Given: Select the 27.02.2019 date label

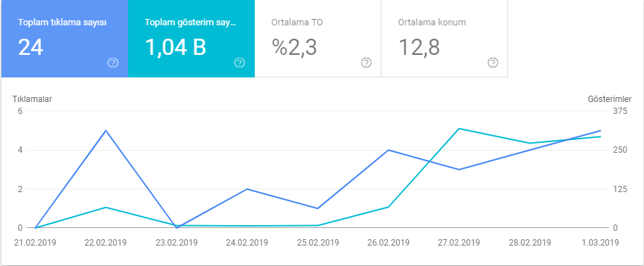Looking at the screenshot, I should pos(458,242).
